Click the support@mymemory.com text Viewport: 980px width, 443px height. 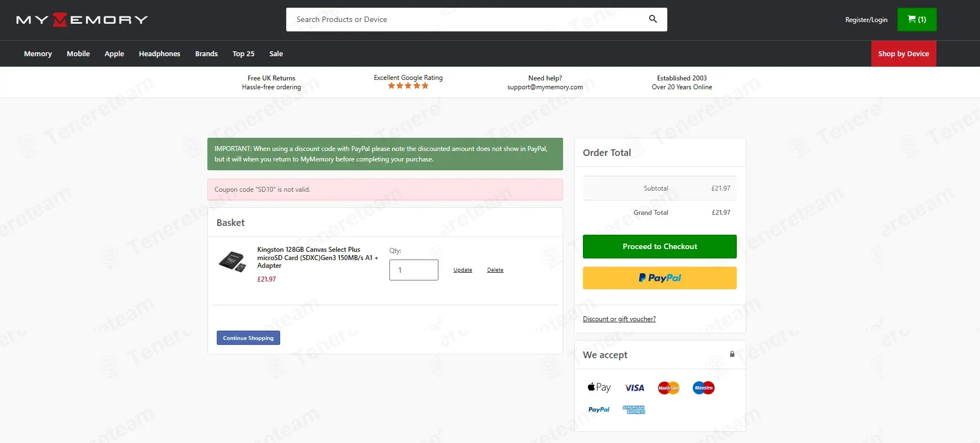click(545, 87)
